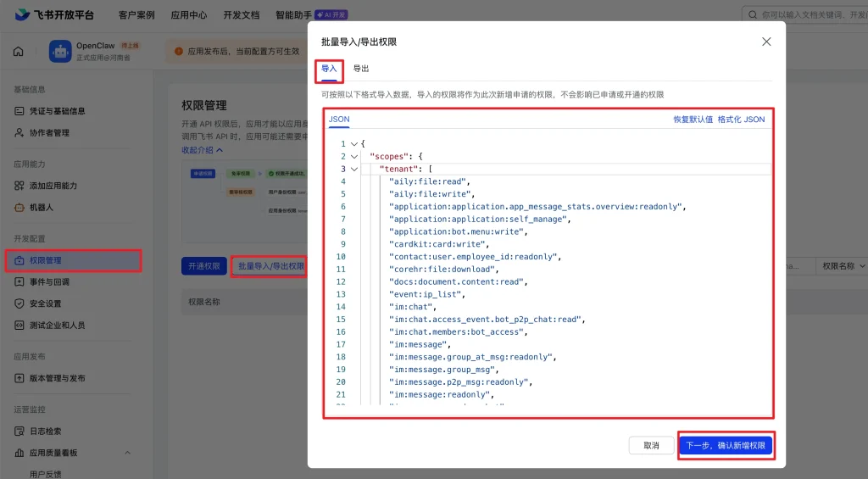Click the "event:ip_list" line

click(427, 294)
